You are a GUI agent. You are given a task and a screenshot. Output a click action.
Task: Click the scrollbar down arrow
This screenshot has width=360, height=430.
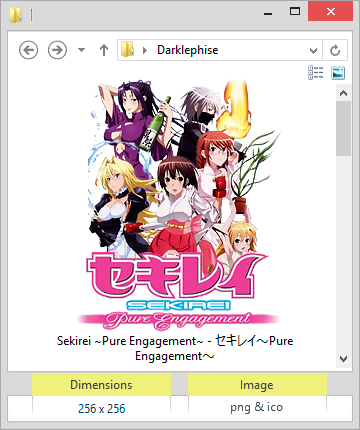click(x=343, y=359)
